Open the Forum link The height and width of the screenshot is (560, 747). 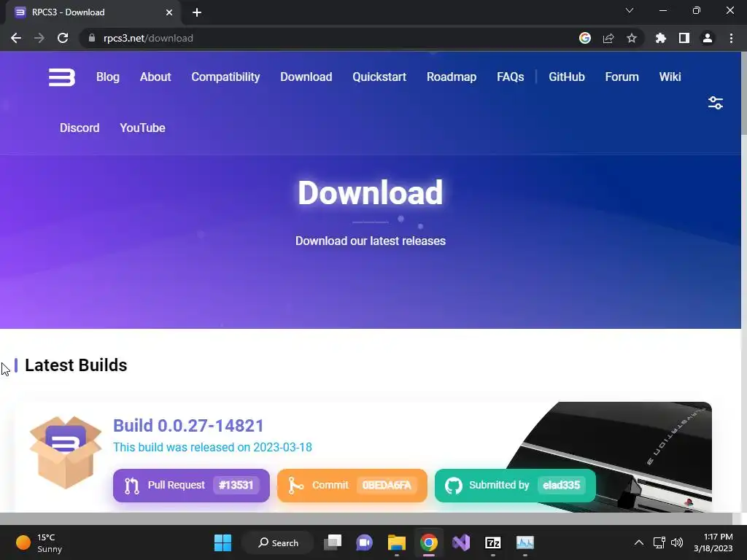click(622, 77)
